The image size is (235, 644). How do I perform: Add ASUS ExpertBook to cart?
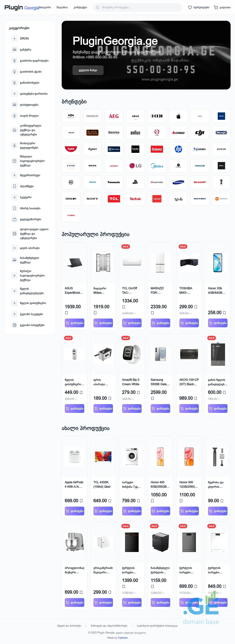click(x=75, y=323)
